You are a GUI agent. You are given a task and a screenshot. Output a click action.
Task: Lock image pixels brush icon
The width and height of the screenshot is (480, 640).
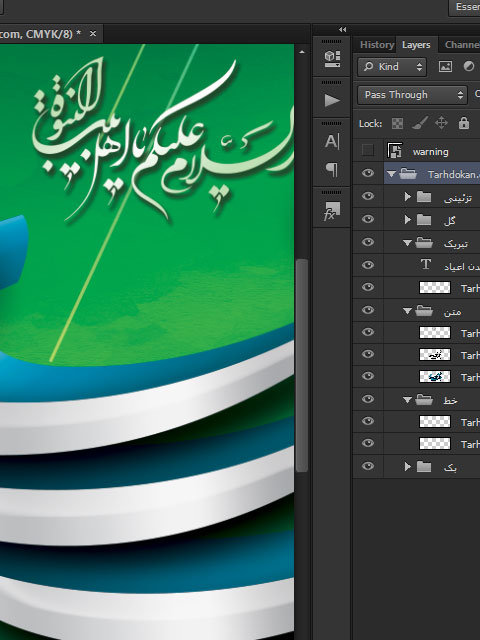(420, 123)
